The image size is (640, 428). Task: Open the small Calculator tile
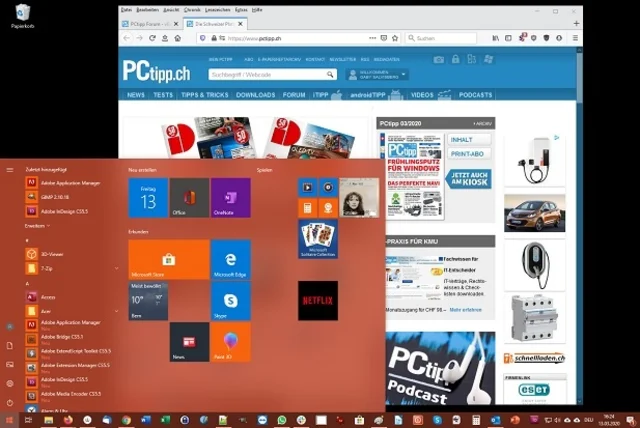click(308, 208)
